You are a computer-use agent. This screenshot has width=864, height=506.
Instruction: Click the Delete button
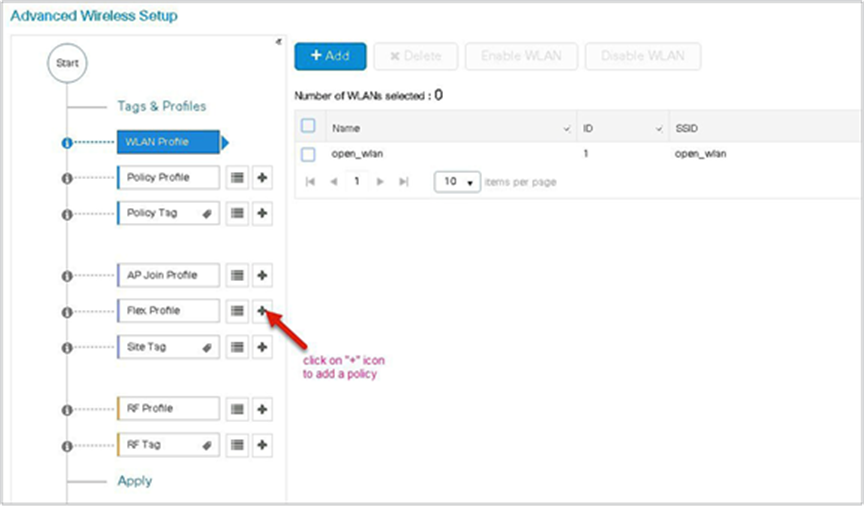coord(415,56)
